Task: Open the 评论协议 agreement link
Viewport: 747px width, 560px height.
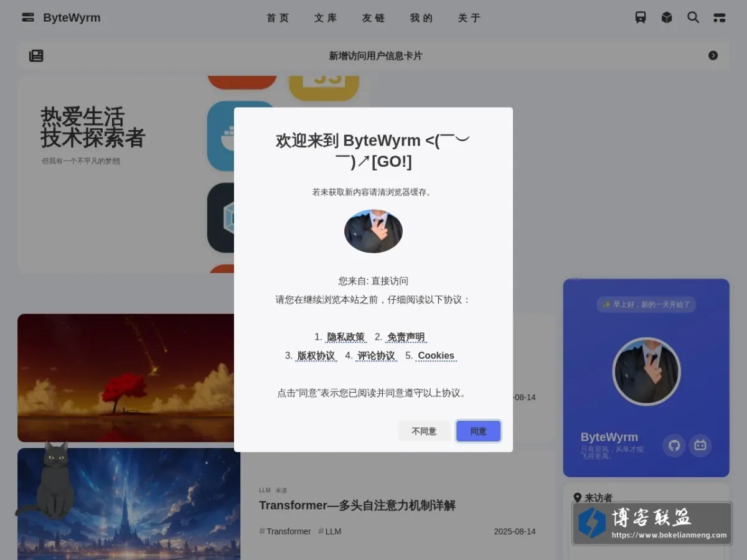Action: point(377,356)
